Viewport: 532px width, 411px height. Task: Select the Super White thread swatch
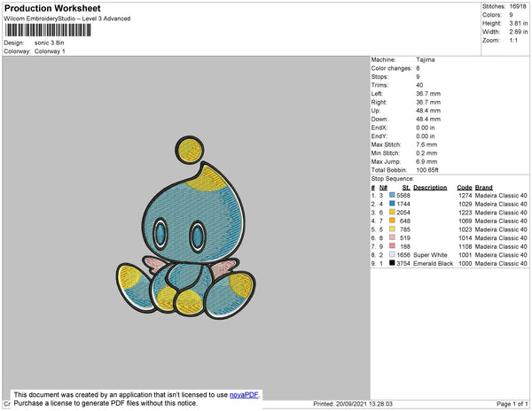pyautogui.click(x=392, y=254)
